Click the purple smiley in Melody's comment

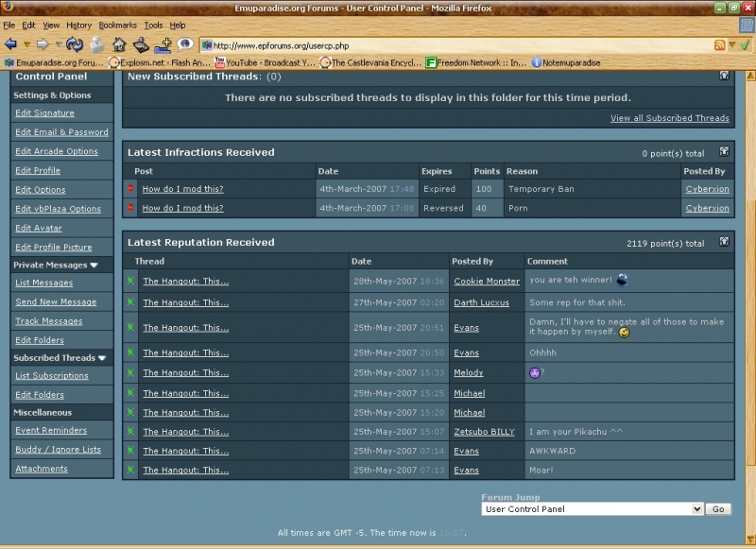535,372
